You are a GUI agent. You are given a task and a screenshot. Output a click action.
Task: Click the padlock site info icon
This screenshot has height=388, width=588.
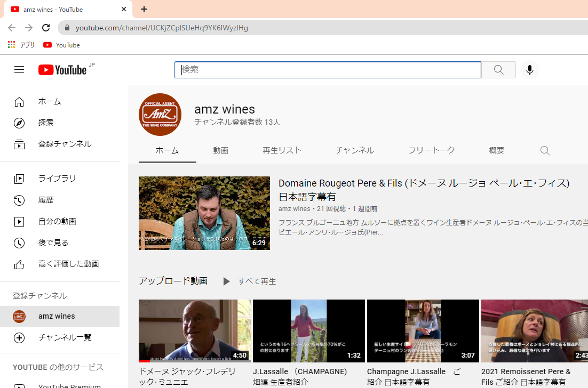(x=67, y=28)
